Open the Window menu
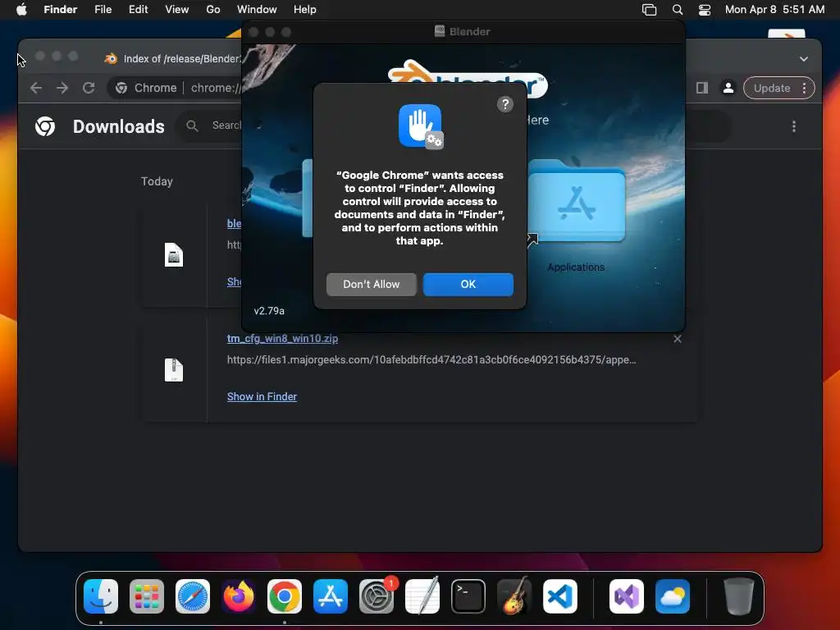The image size is (840, 630). tap(257, 9)
